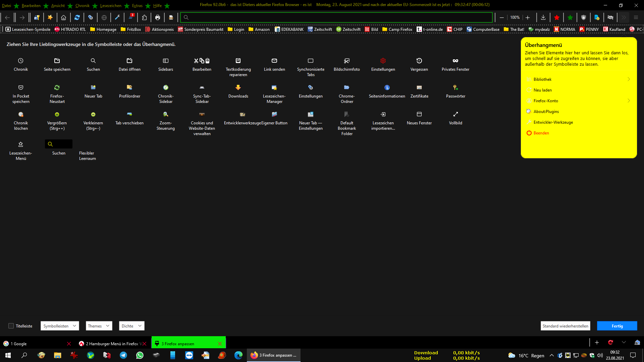Enable the Titelleiste checkbox
644x362 pixels.
tap(11, 326)
